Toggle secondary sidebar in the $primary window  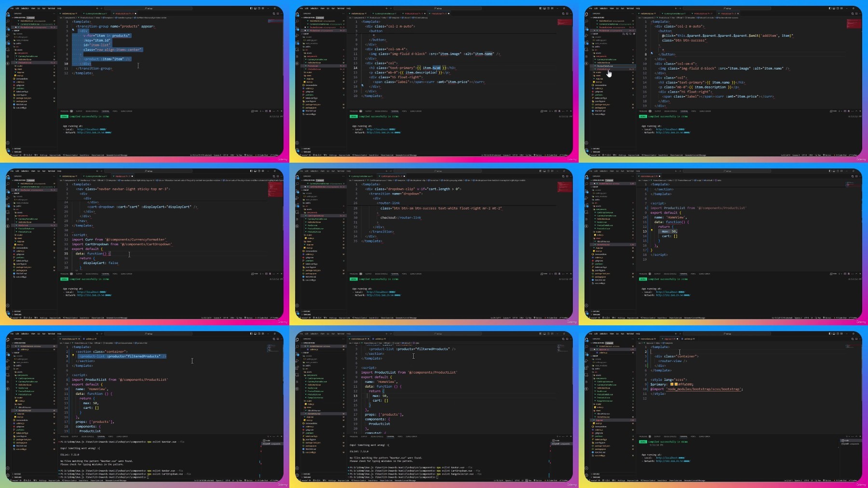pyautogui.click(x=838, y=334)
